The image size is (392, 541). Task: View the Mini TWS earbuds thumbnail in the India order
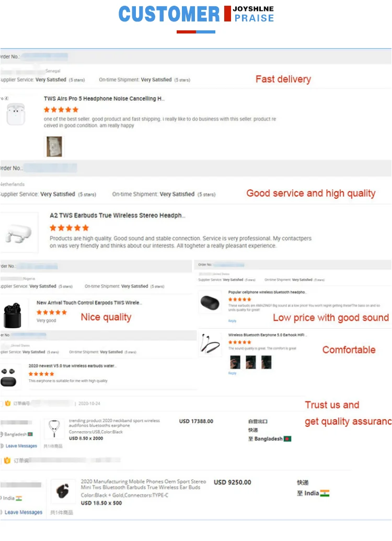coord(63,492)
